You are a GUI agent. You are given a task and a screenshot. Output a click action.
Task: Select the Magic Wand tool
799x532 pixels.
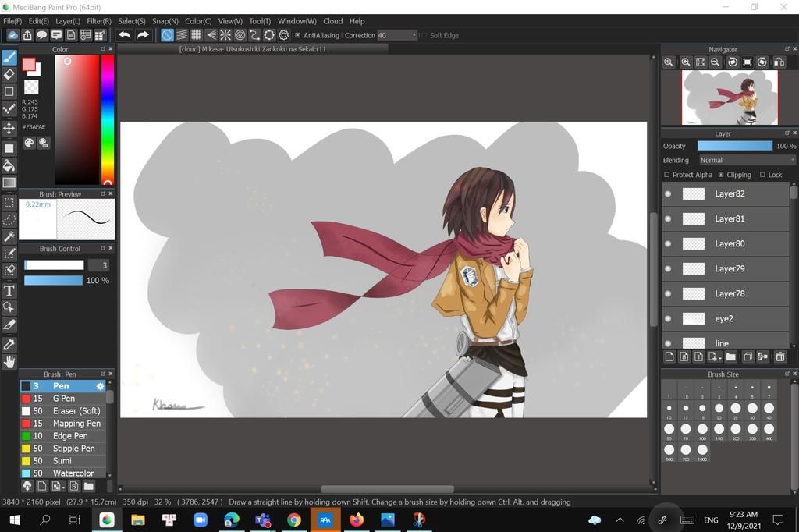tap(9, 236)
